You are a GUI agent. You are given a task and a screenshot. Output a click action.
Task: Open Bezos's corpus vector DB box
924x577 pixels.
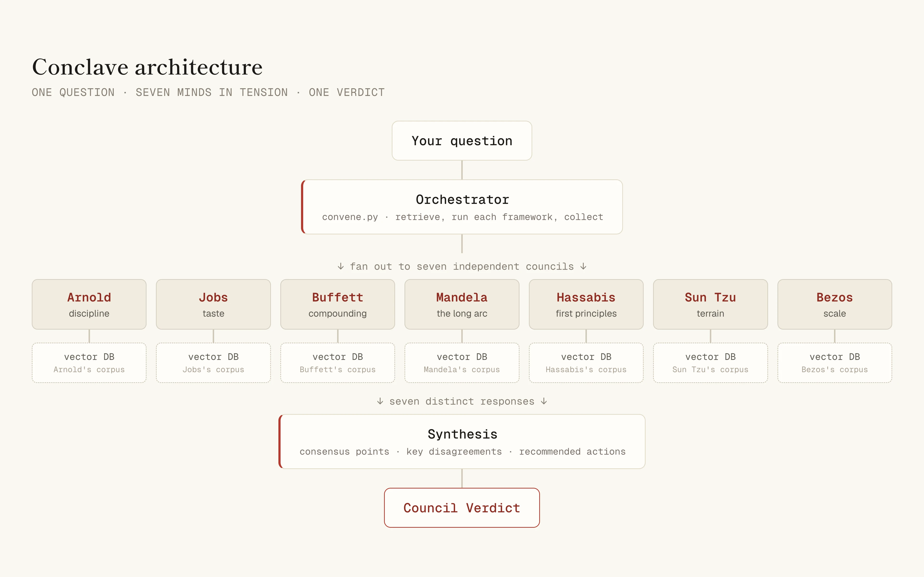[x=835, y=363]
